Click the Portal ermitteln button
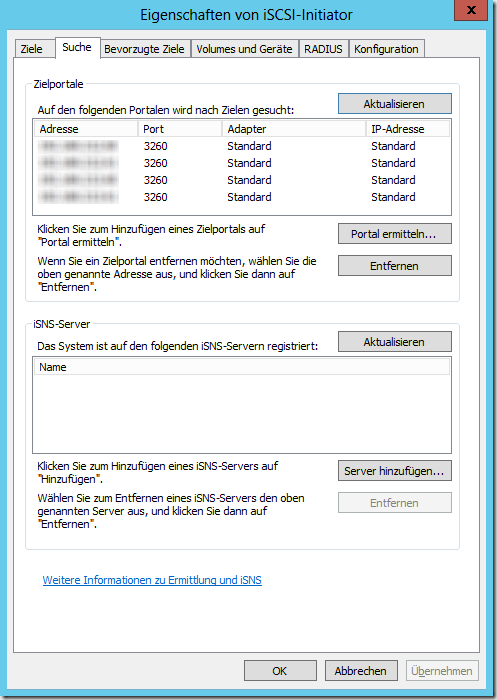 pos(394,233)
